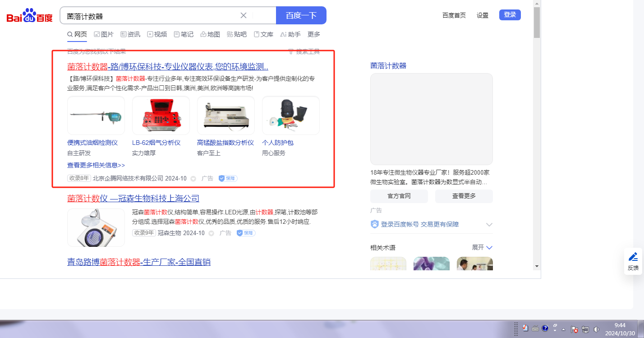Viewport: 644px width, 338px height.
Task: Expand the 登录百度帐号 交易更有保障 chevron
Action: click(489, 224)
